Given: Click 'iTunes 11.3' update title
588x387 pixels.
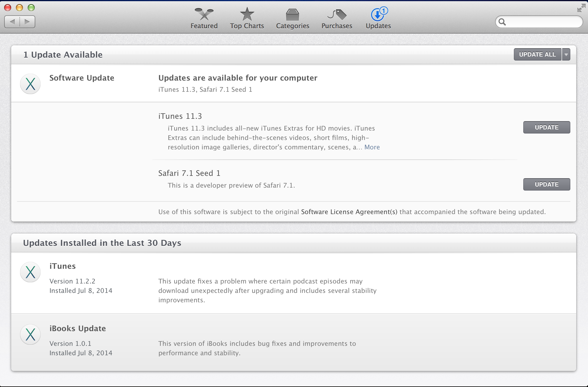Looking at the screenshot, I should pos(180,116).
